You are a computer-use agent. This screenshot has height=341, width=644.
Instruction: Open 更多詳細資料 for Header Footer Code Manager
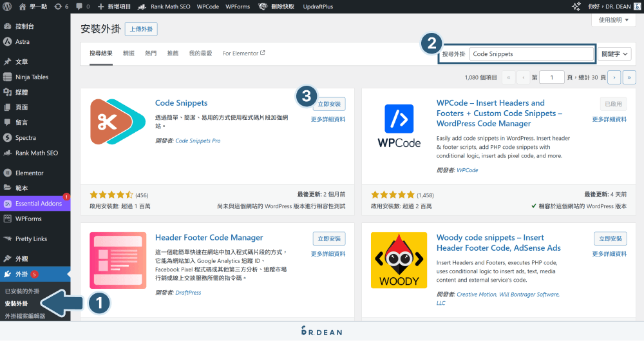pos(328,254)
